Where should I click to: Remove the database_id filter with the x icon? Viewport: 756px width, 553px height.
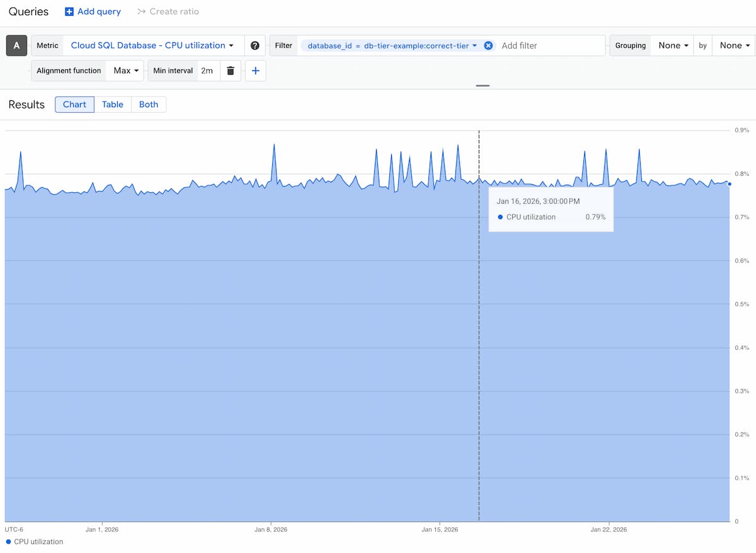[488, 45]
